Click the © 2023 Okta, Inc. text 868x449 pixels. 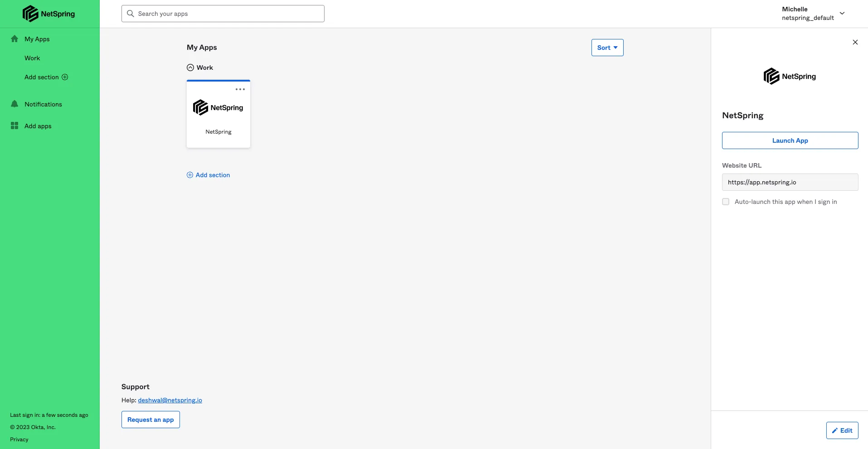[x=33, y=427]
